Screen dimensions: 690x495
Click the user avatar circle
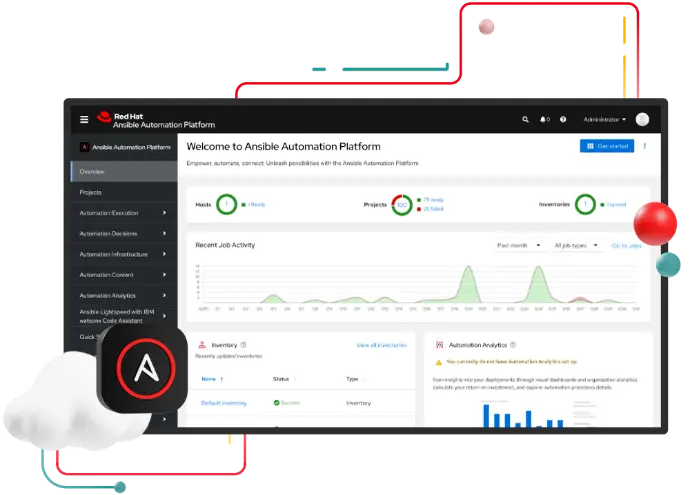point(642,119)
